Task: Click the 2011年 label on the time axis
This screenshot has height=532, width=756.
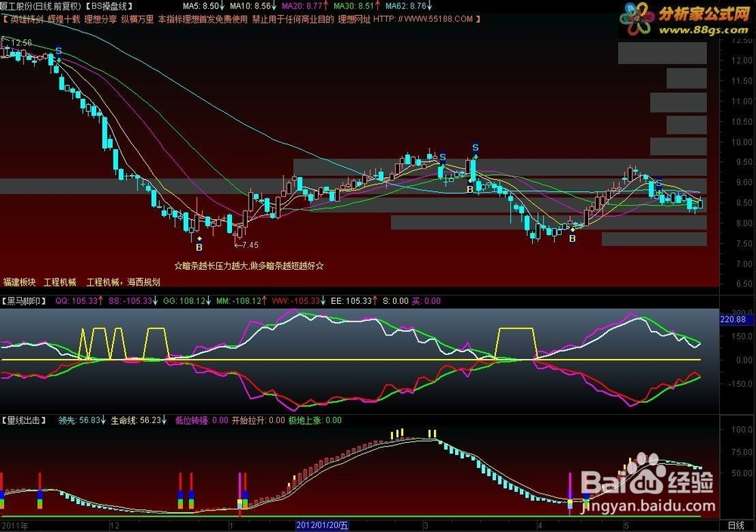Action: click(15, 526)
